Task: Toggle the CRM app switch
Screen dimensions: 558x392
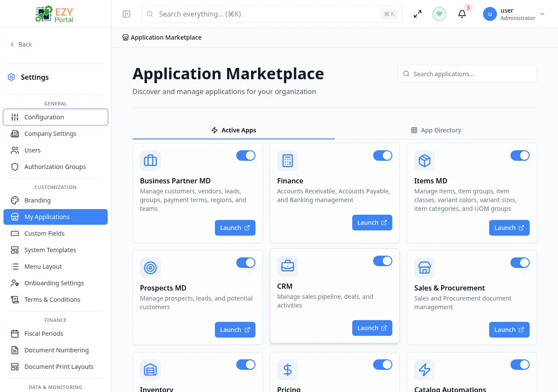Action: [x=383, y=261]
